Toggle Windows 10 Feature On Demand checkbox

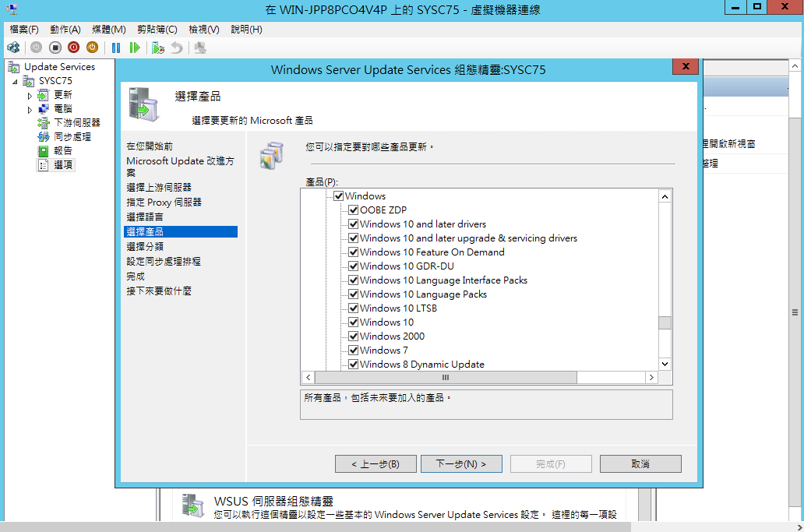point(353,252)
